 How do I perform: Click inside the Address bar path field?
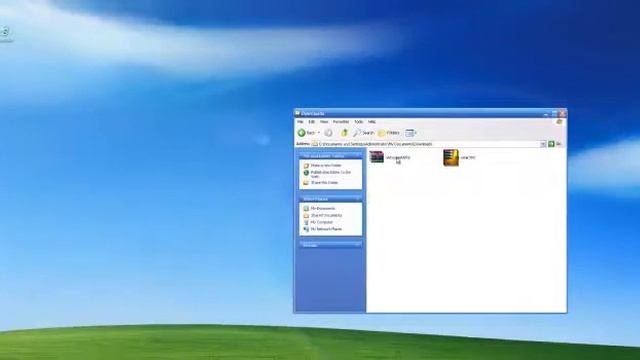tap(425, 144)
